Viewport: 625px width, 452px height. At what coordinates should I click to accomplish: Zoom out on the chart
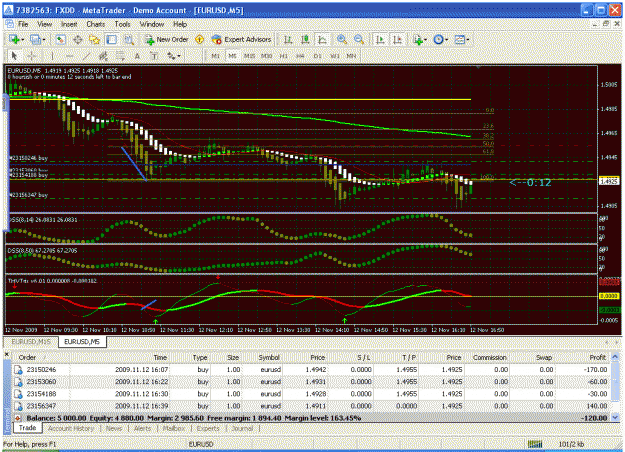359,39
